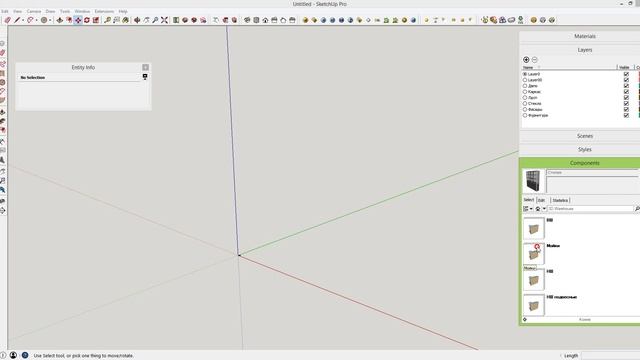640x360 pixels.
Task: Click the Components search magnifier icon
Action: (x=637, y=209)
